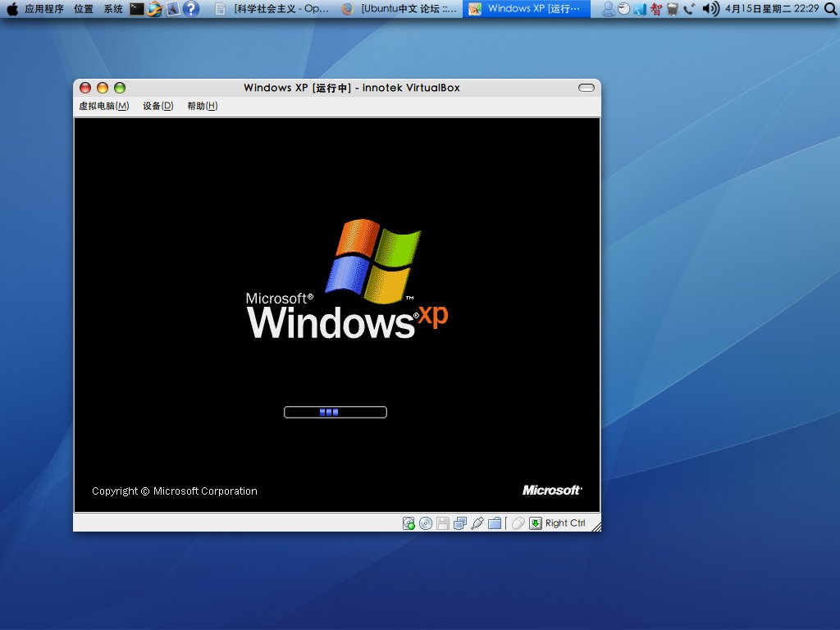Screen dimensions: 840x630
Task: Click the Right Ctrl host key label
Action: (x=565, y=523)
